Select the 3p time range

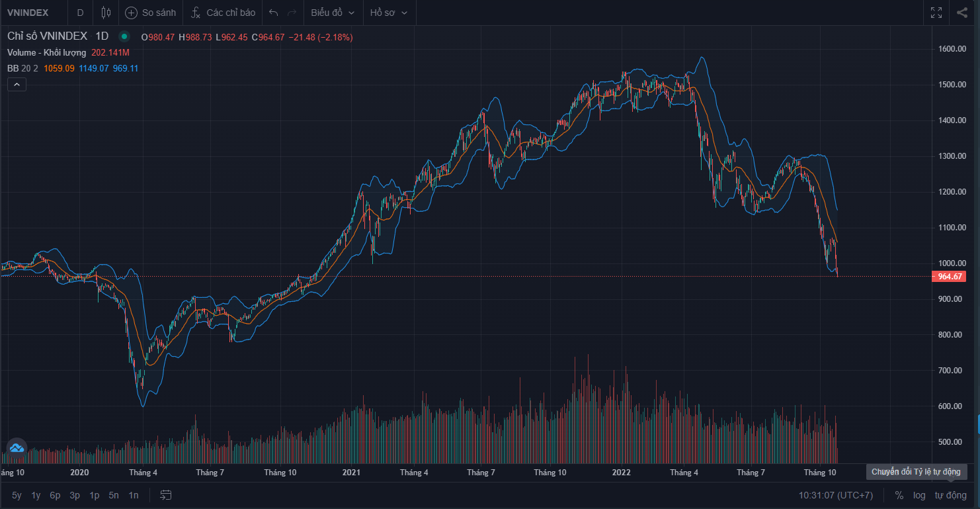pyautogui.click(x=75, y=495)
